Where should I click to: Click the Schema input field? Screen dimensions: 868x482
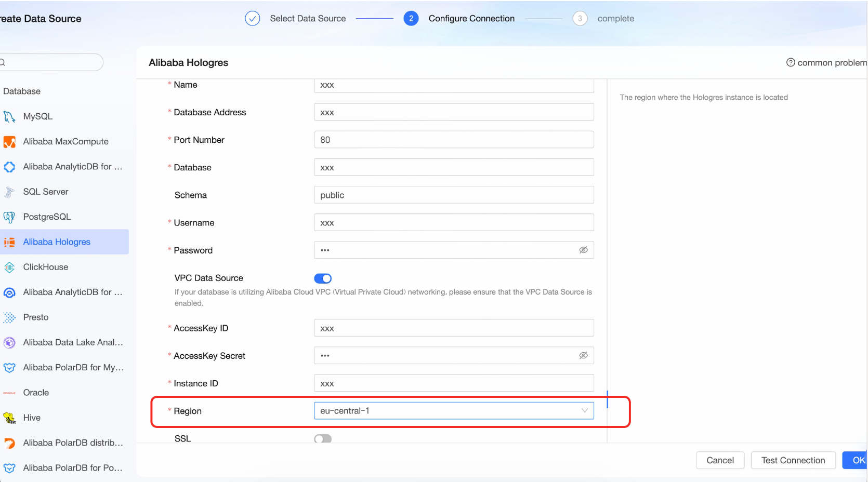point(454,195)
